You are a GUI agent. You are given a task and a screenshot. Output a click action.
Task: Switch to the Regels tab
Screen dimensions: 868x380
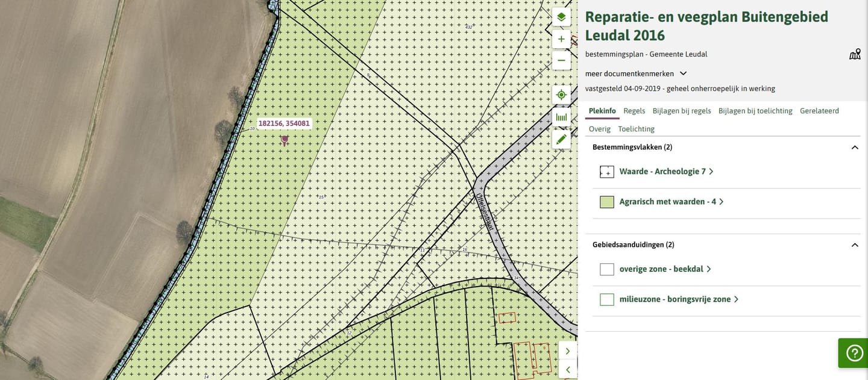click(x=634, y=111)
